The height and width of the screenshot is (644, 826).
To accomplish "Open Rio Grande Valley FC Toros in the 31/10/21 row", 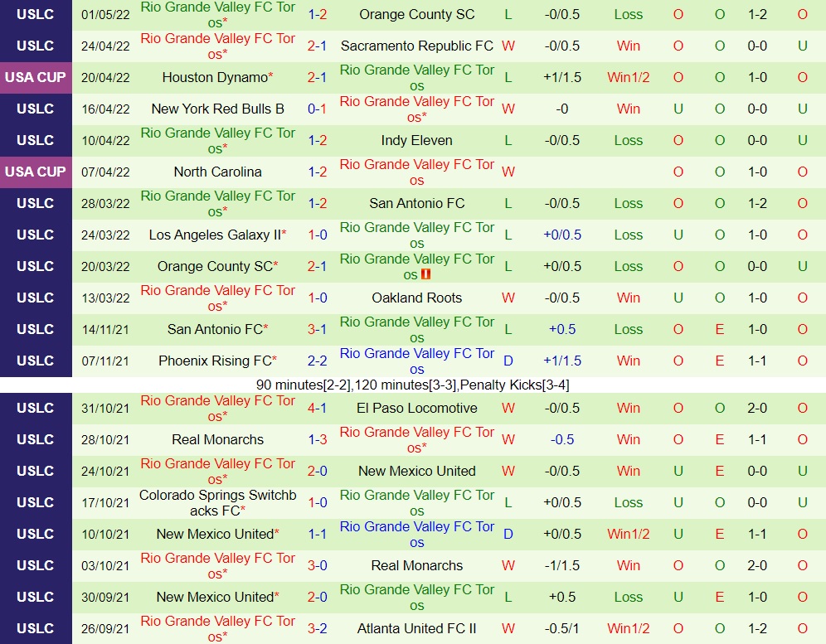I will point(217,409).
